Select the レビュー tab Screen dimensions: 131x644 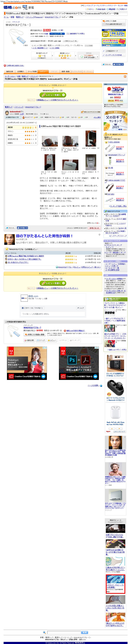tap(43, 72)
